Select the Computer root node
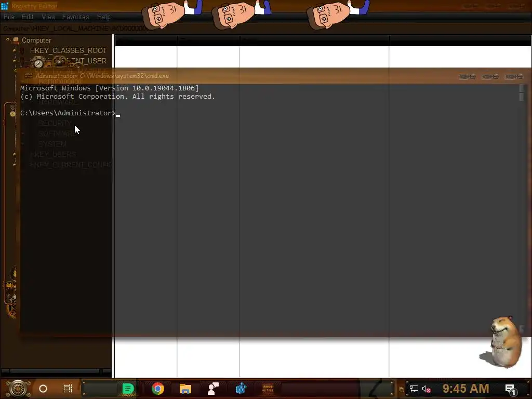532x399 pixels. (x=36, y=40)
